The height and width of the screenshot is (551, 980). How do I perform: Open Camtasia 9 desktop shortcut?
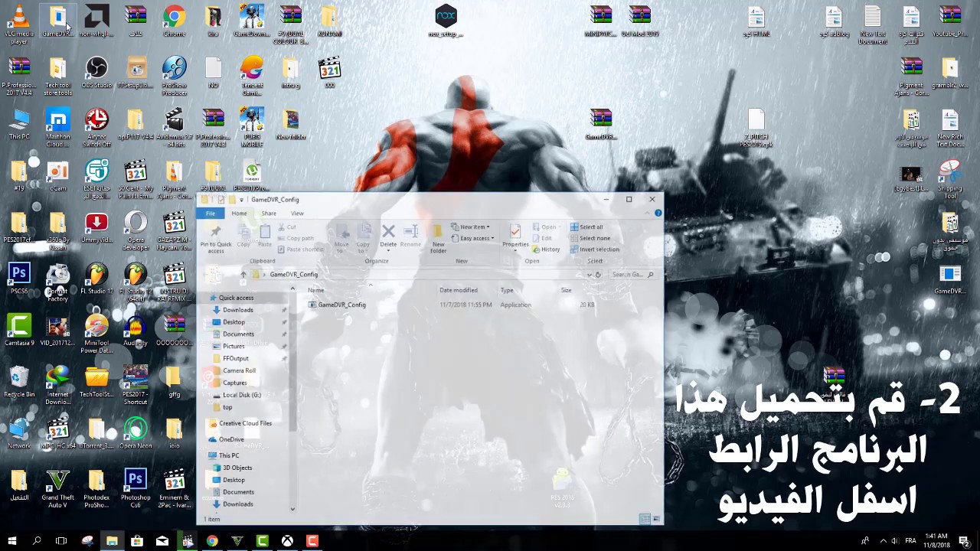(x=19, y=331)
